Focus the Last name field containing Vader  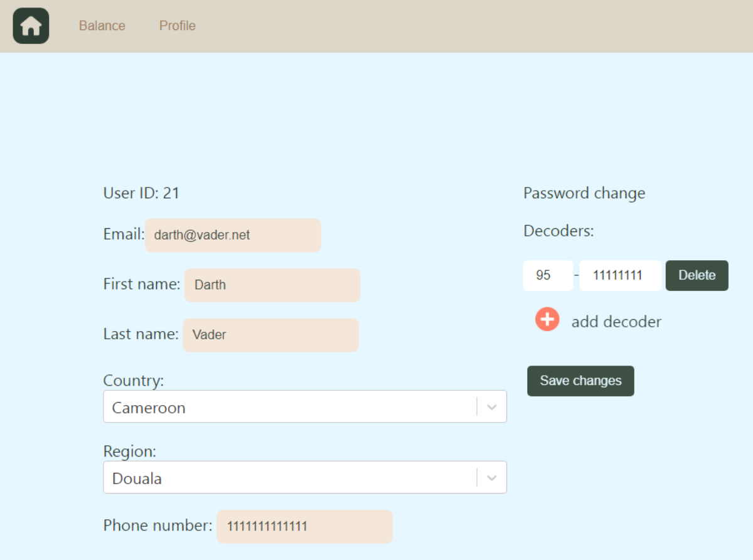[x=270, y=335]
